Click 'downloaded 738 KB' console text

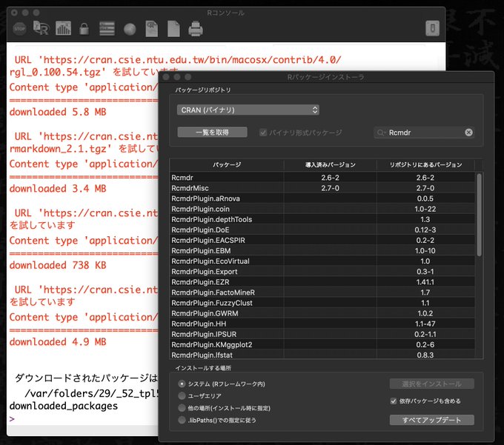(x=58, y=265)
